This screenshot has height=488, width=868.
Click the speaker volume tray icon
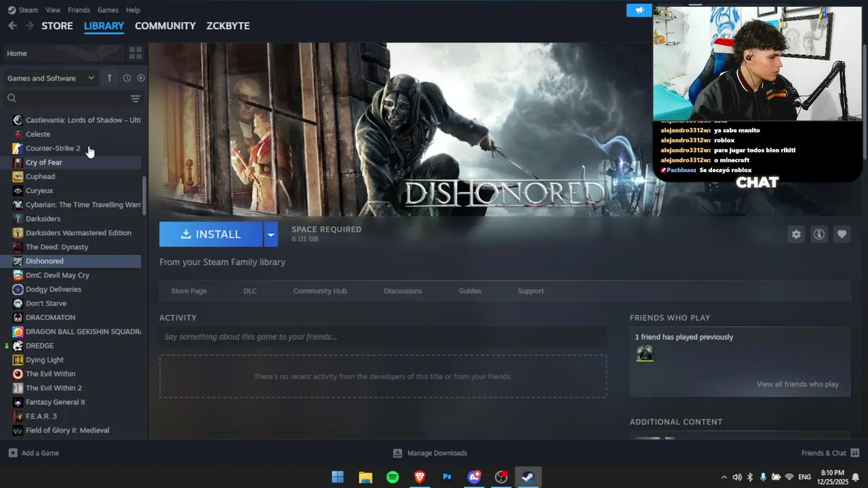pos(737,477)
